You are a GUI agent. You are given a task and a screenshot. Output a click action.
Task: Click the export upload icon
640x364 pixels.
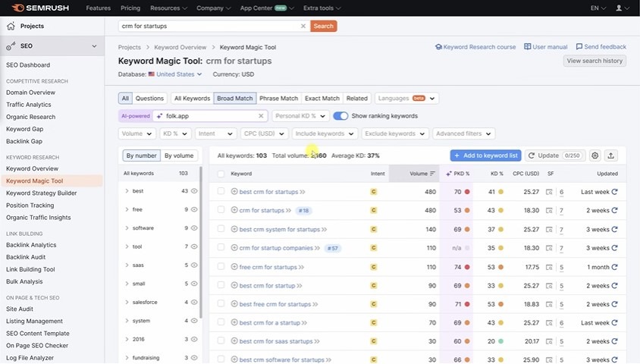coord(610,155)
